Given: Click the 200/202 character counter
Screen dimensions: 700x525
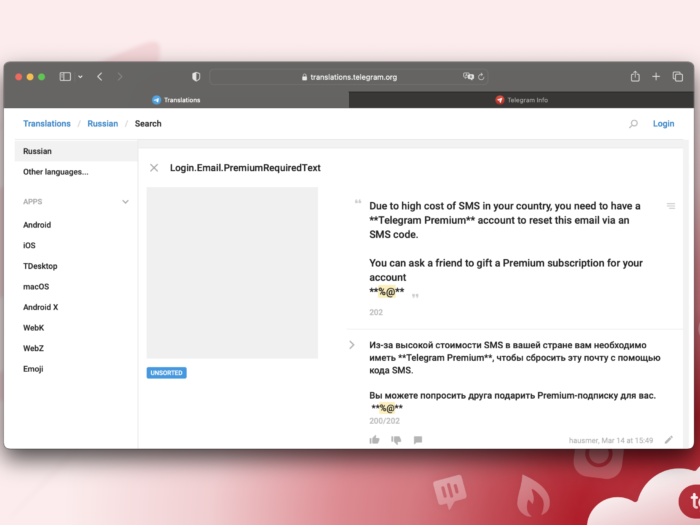Looking at the screenshot, I should 384,421.
